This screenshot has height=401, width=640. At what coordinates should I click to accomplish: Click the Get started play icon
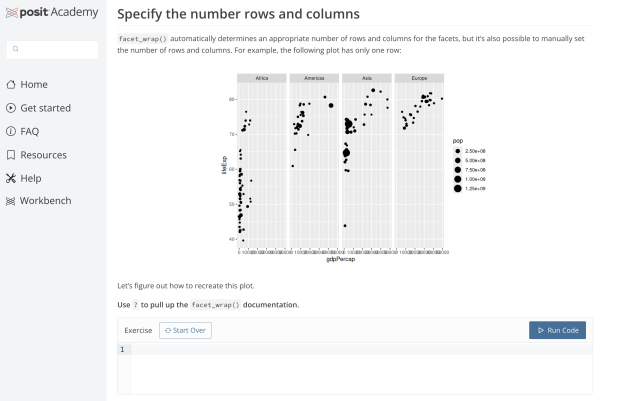click(11, 108)
